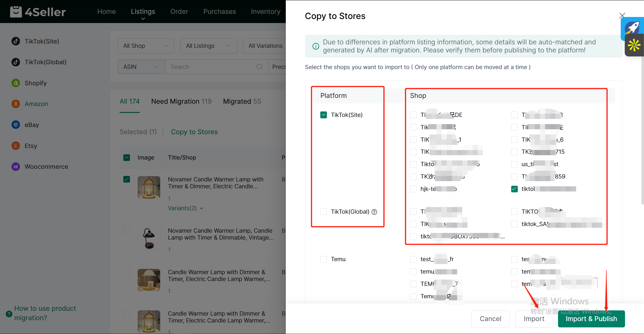The width and height of the screenshot is (644, 334).
Task: Click the Import button
Action: 534,319
